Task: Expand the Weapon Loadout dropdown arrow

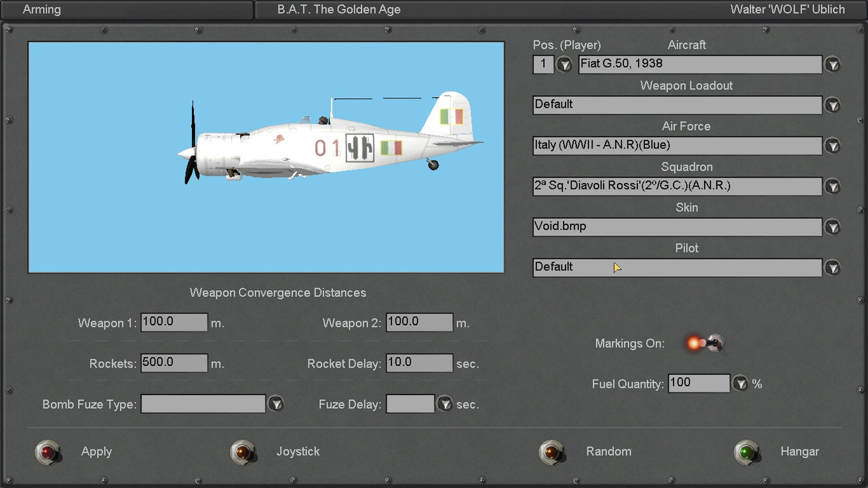Action: (833, 105)
